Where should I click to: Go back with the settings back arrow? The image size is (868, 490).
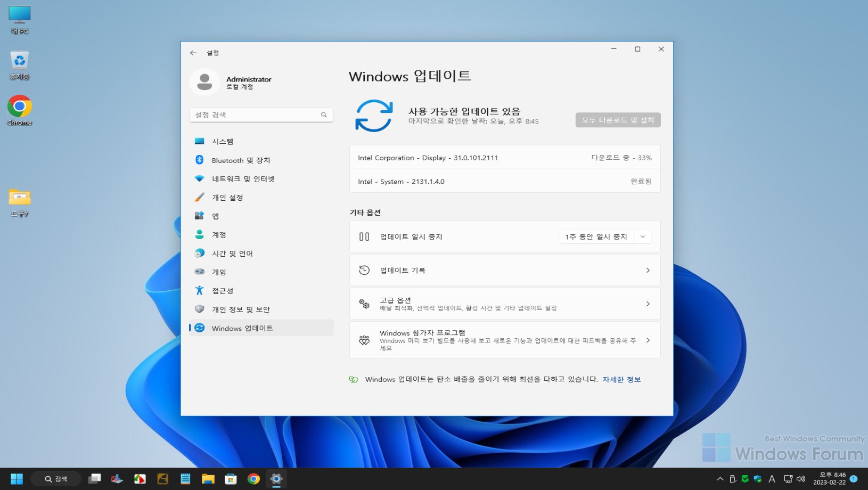[193, 53]
